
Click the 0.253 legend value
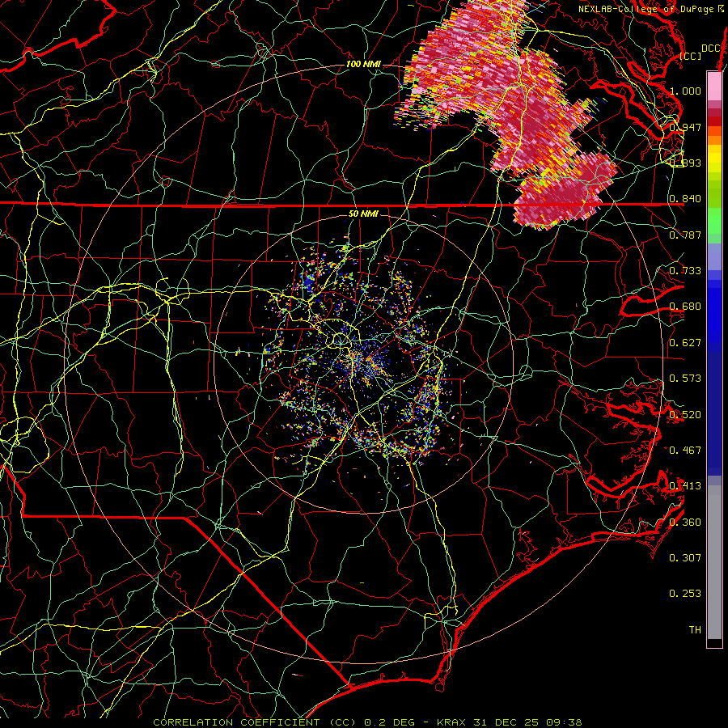click(x=685, y=594)
